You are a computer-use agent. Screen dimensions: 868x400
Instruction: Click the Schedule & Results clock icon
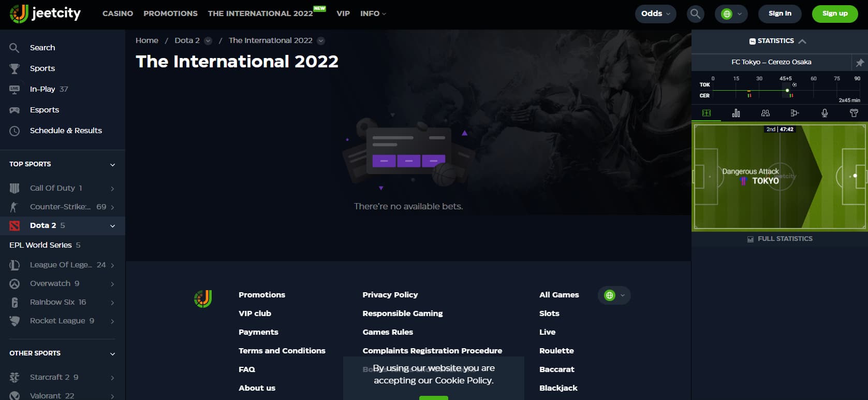[x=14, y=131]
